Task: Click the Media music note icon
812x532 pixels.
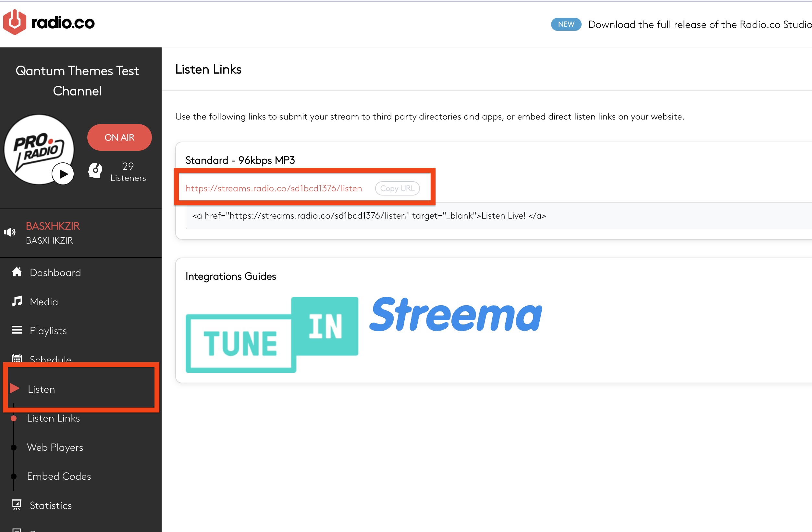Action: pos(17,301)
